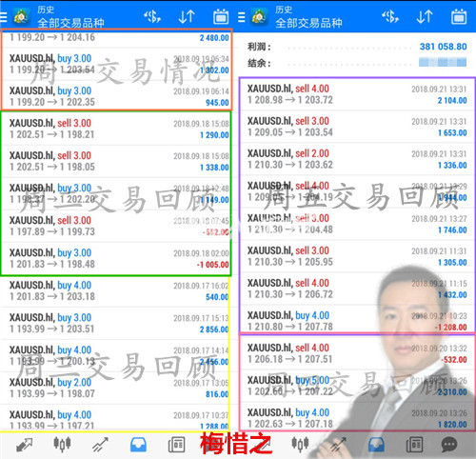
Task: Open sell 3.00 trade with profit 1 338.00
Action: [x=116, y=161]
